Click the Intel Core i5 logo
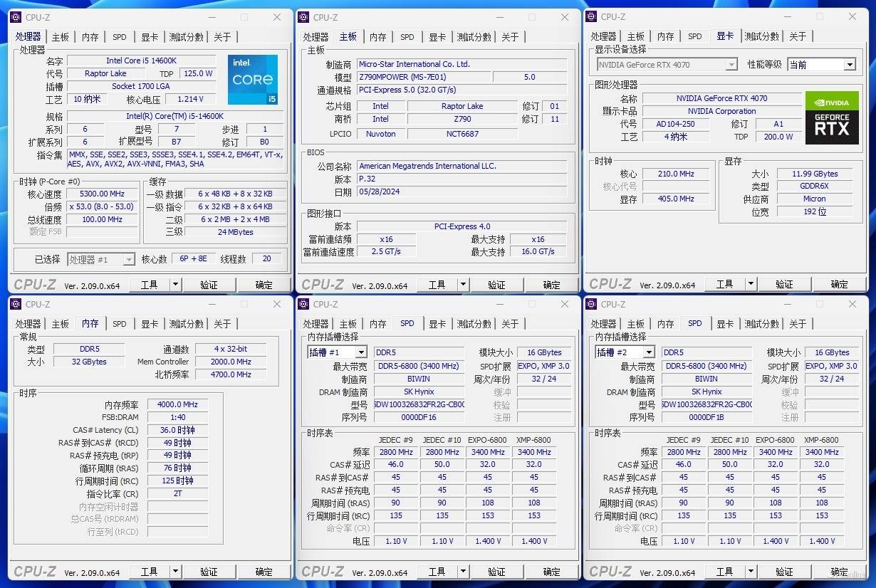This screenshot has height=588, width=876. 252,80
